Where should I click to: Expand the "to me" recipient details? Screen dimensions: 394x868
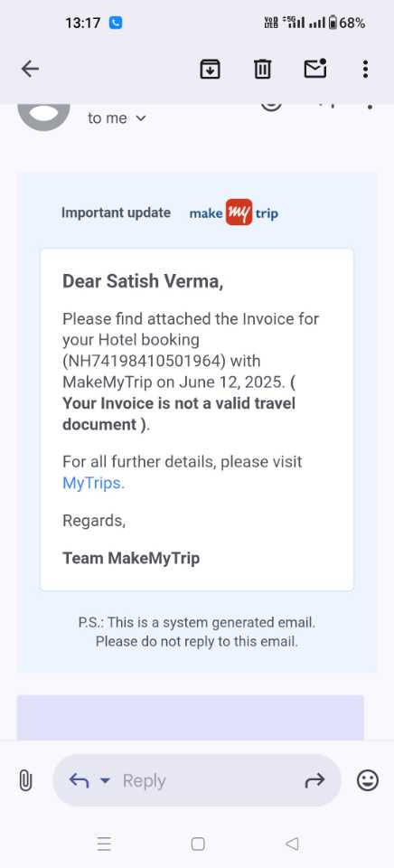[117, 118]
